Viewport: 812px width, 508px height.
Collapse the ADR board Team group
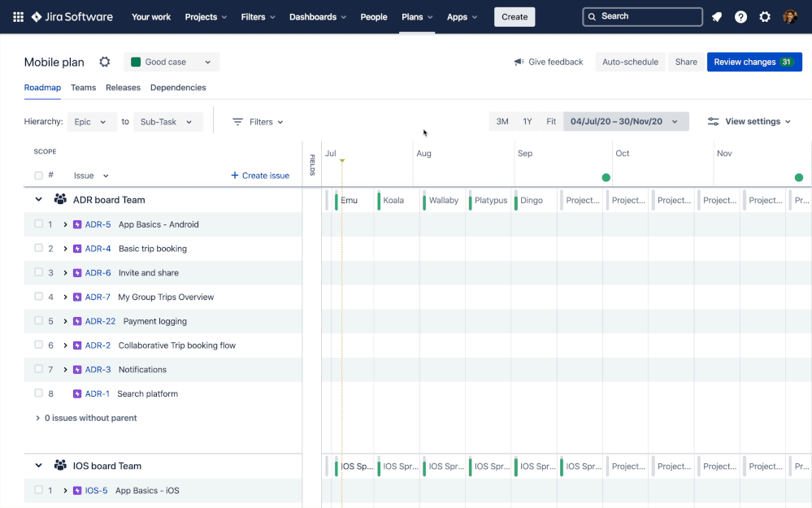coord(38,199)
